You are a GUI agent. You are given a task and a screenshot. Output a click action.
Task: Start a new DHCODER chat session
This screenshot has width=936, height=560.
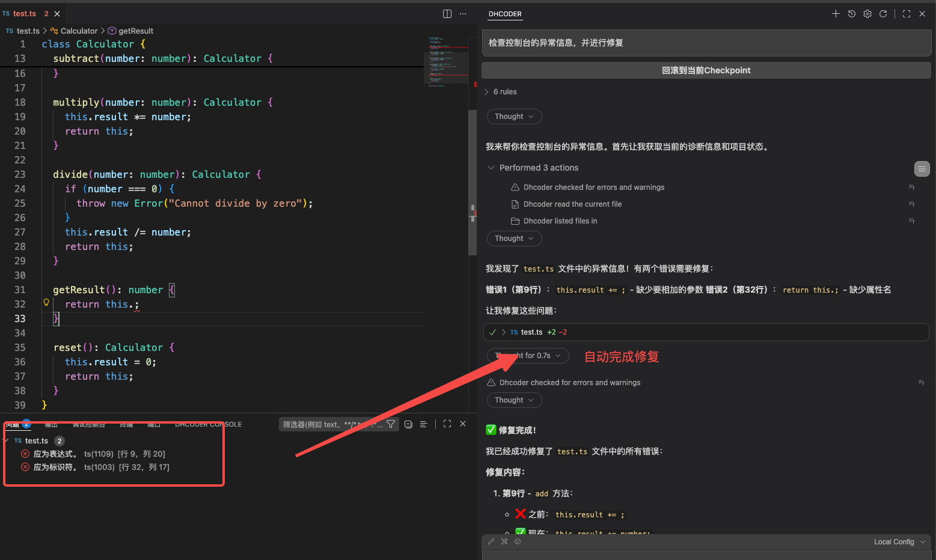click(x=836, y=14)
